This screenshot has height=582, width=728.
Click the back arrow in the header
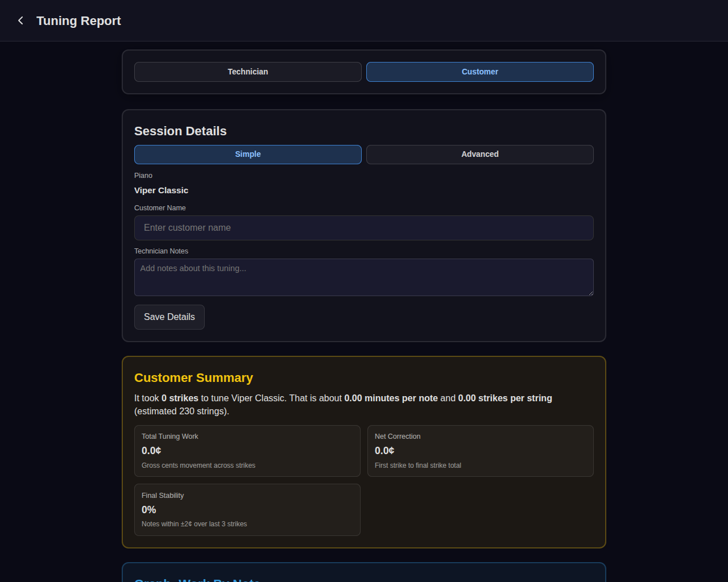click(20, 20)
